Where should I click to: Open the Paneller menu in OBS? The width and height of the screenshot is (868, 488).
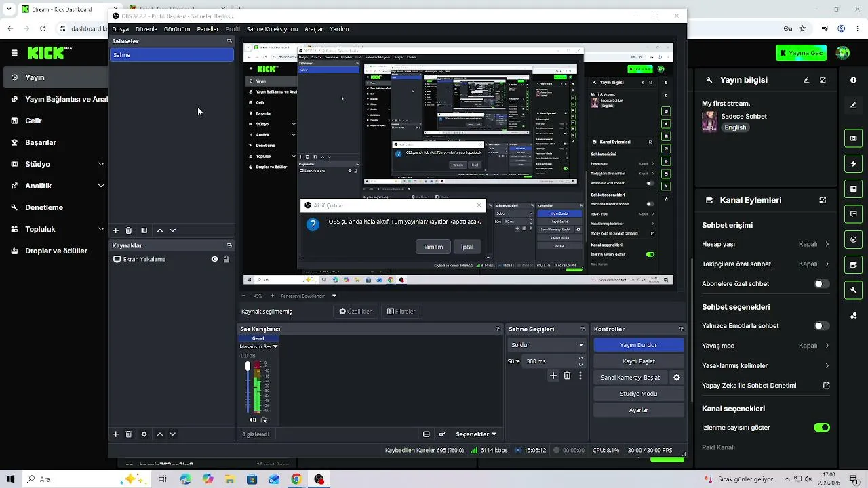208,29
